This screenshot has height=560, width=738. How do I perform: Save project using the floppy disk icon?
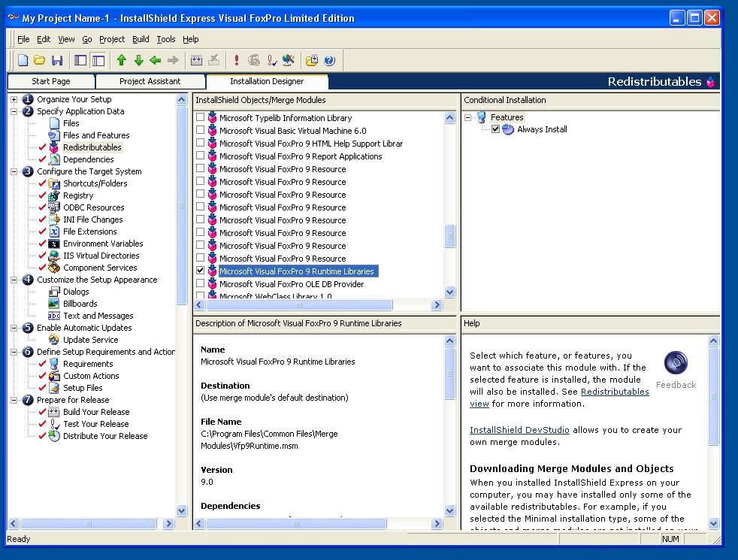coord(57,60)
